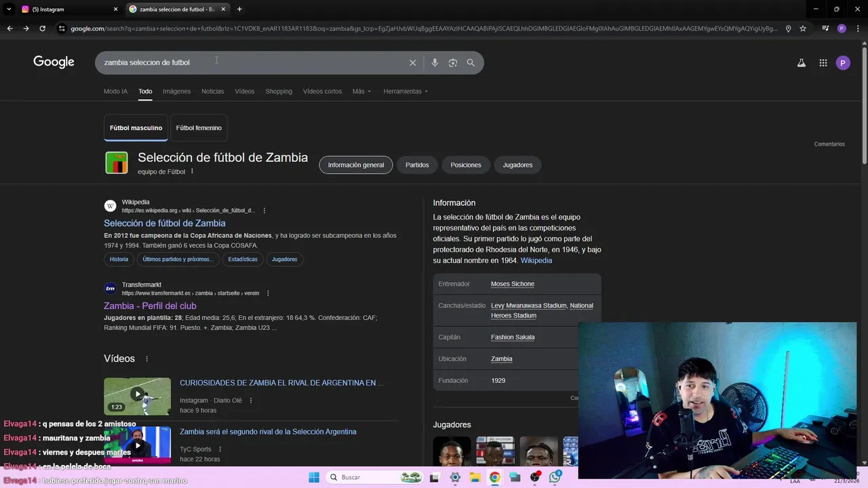Open Wikipedia result Selección de fútbol de Zambia
868x488 pixels.
[165, 223]
